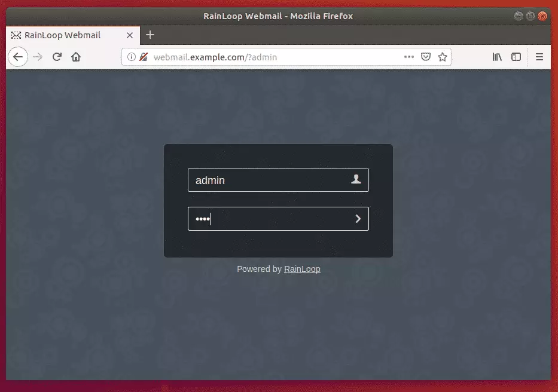Open the page actions three-dot menu
The image size is (558, 392).
point(409,57)
